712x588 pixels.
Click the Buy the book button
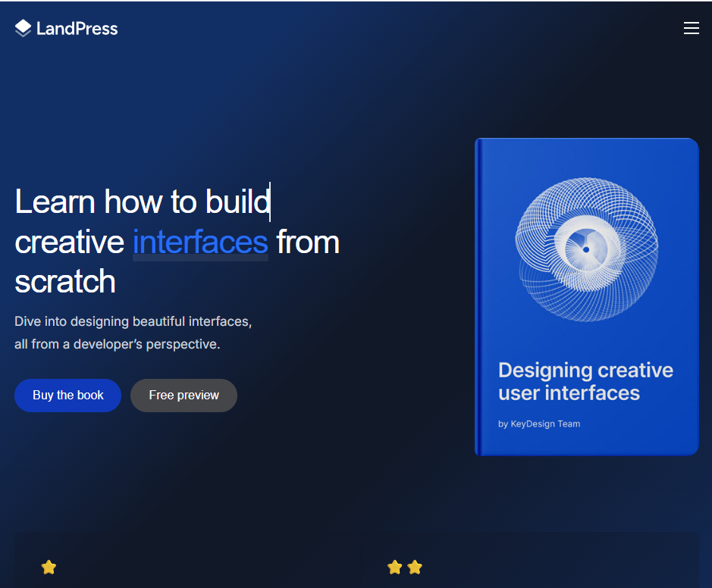[67, 395]
